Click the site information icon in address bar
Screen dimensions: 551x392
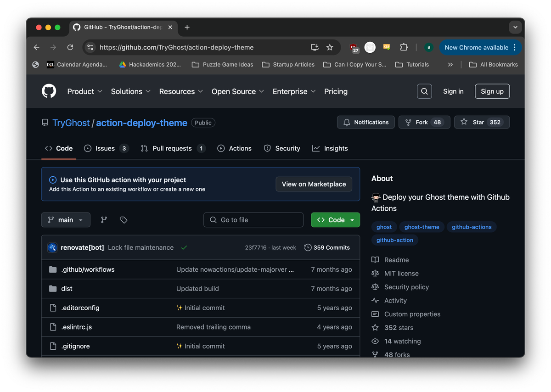[90, 47]
